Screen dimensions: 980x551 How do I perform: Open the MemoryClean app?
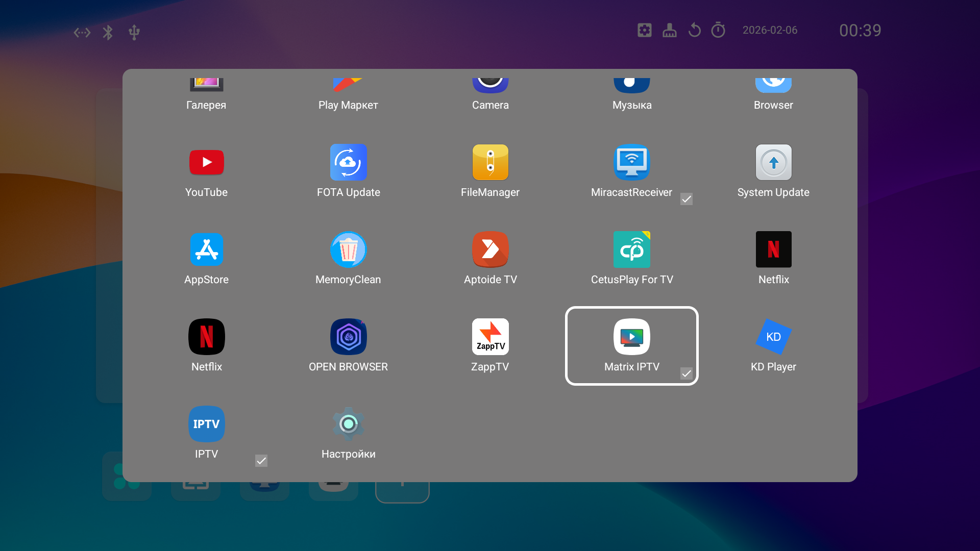pos(348,250)
